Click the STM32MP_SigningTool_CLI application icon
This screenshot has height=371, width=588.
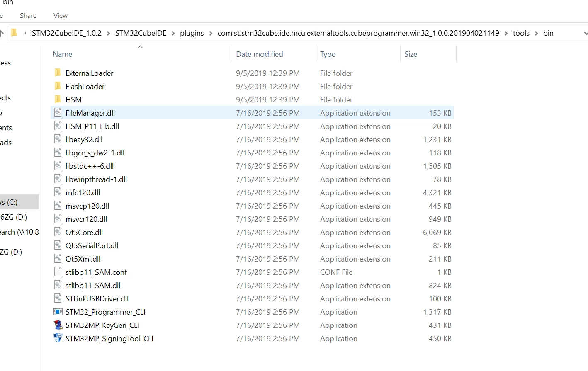point(58,338)
